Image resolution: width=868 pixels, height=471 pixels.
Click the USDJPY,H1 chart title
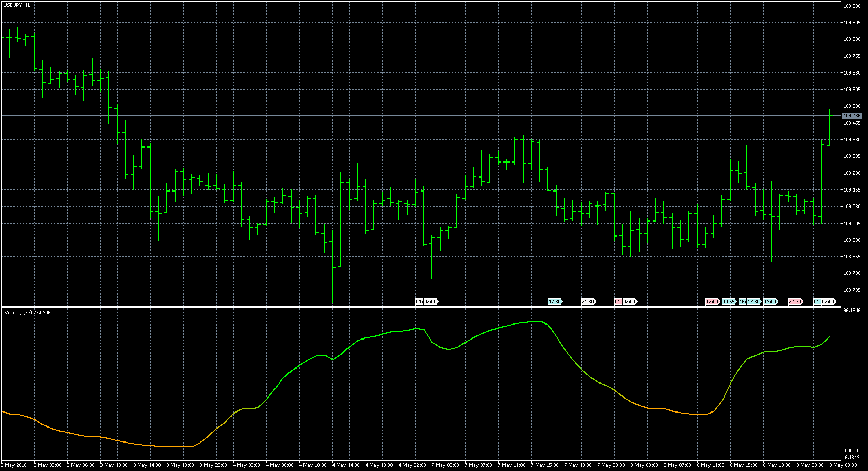(16, 5)
